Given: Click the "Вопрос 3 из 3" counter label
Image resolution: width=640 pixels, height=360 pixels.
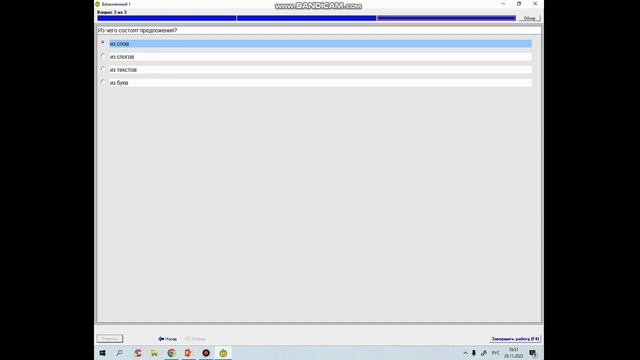Looking at the screenshot, I should click(x=112, y=12).
